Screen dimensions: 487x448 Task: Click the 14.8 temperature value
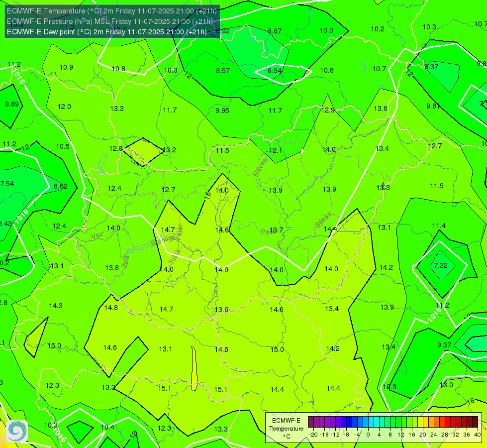111,308
